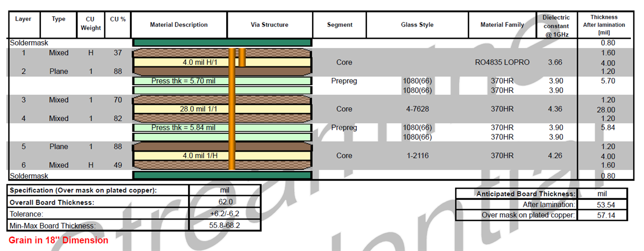
Task: Select the 57.14 thickness value
Action: click(605, 215)
